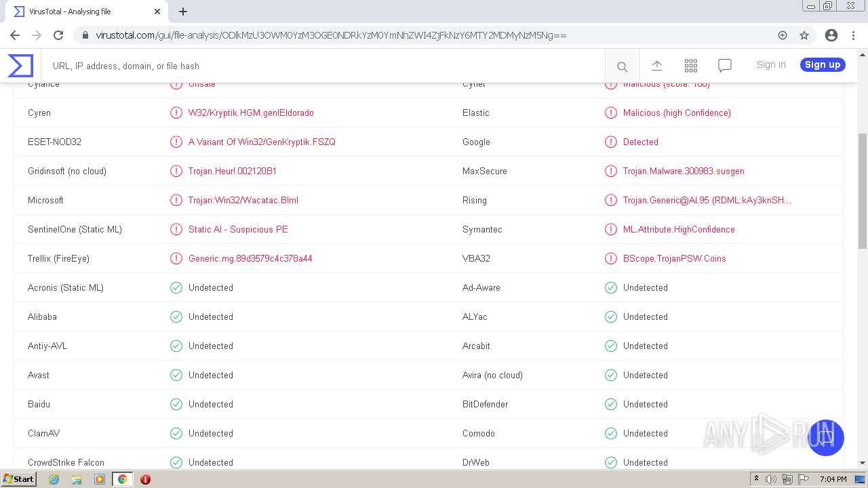Open the media player taskbar icon

[x=100, y=479]
